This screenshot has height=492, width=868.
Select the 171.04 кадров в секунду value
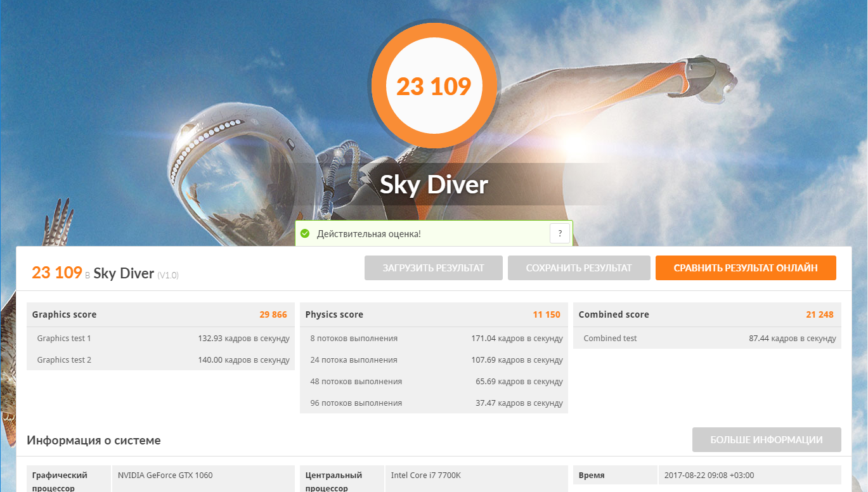coord(517,339)
